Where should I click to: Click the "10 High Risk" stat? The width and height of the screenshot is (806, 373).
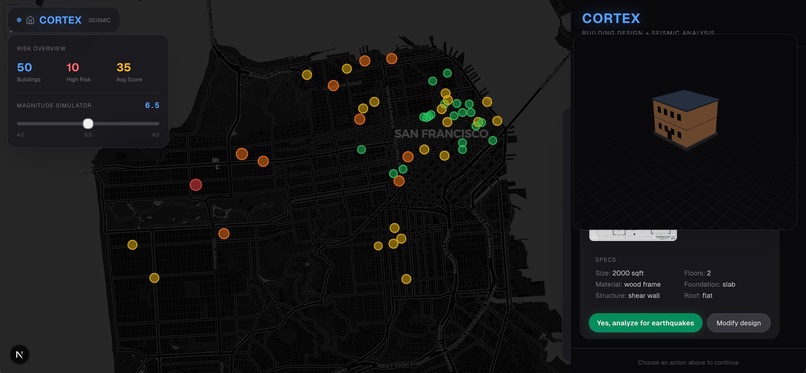[x=78, y=72]
